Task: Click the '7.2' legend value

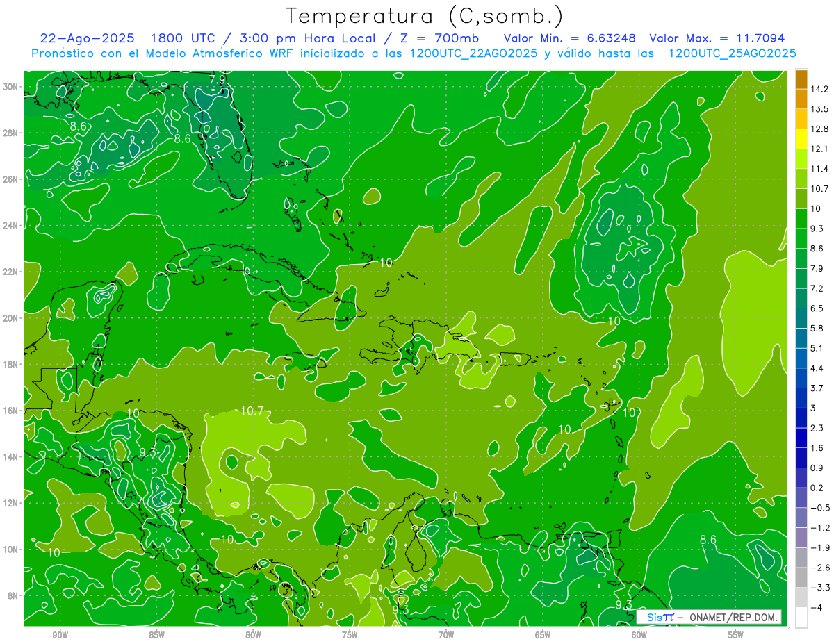Action: pyautogui.click(x=817, y=288)
